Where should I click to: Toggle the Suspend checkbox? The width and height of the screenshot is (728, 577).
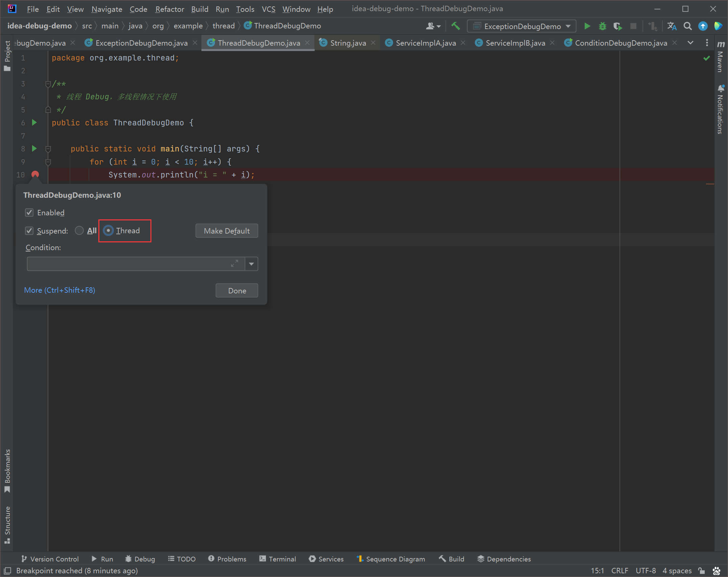point(29,231)
